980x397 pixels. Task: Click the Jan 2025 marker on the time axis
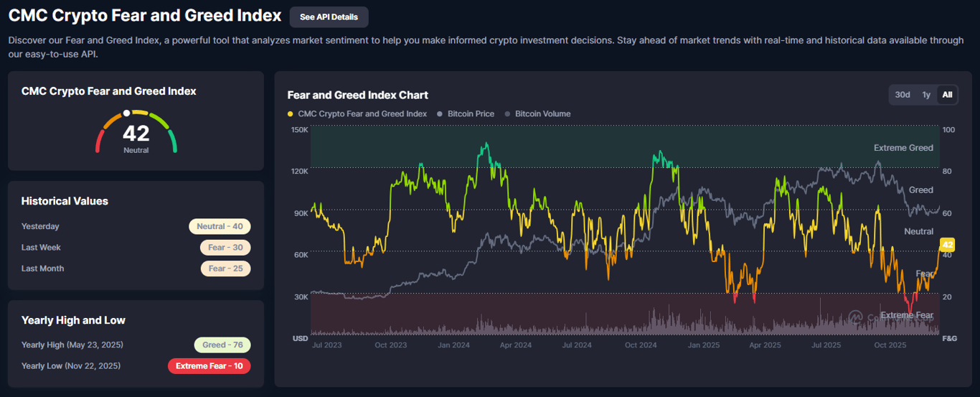[703, 345]
